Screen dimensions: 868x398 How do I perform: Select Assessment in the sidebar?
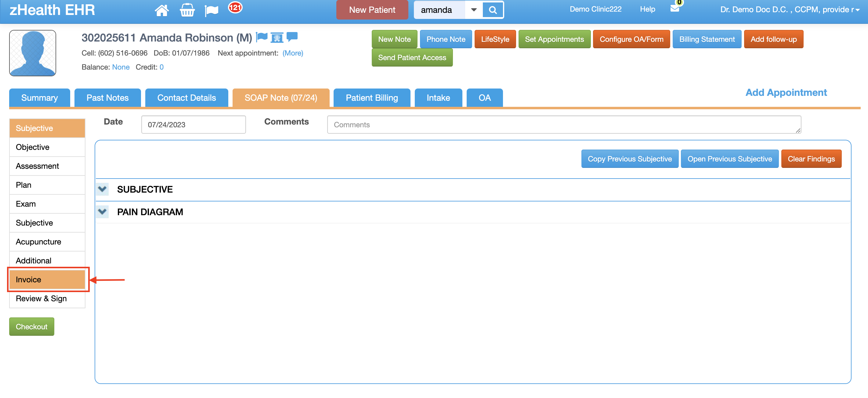(x=47, y=166)
